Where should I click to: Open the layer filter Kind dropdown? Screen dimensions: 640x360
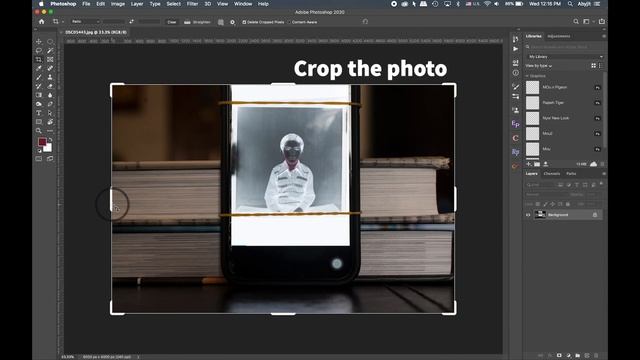click(540, 185)
